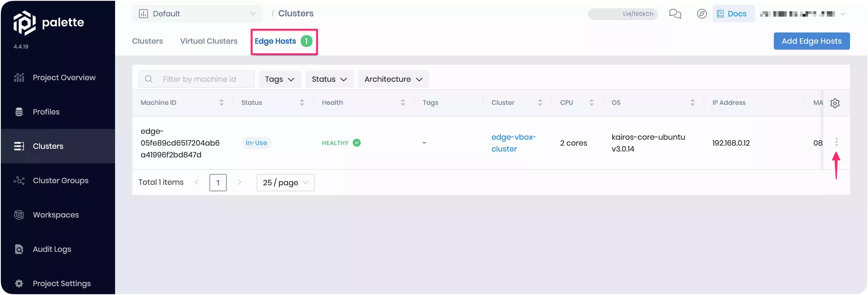Change the 25 per page setting
This screenshot has height=295, width=868.
[x=285, y=182]
